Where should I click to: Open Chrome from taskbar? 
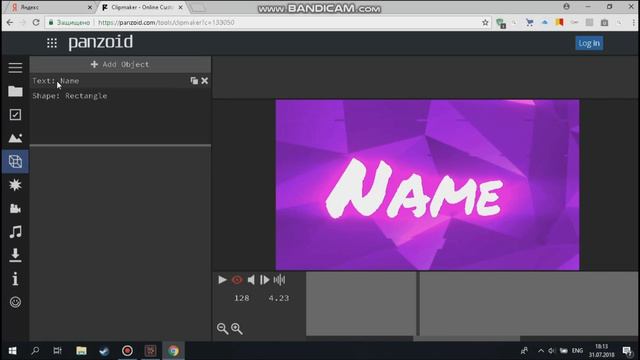coord(173,351)
